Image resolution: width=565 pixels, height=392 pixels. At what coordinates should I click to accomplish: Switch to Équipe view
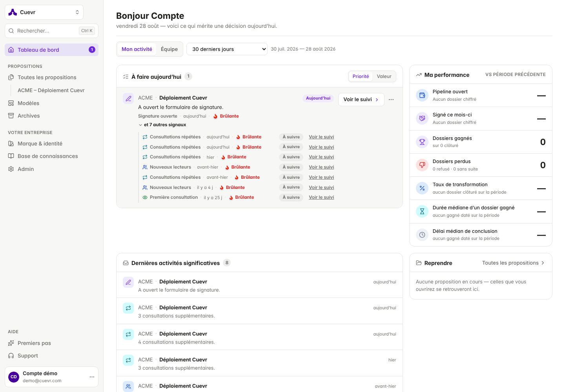point(169,49)
